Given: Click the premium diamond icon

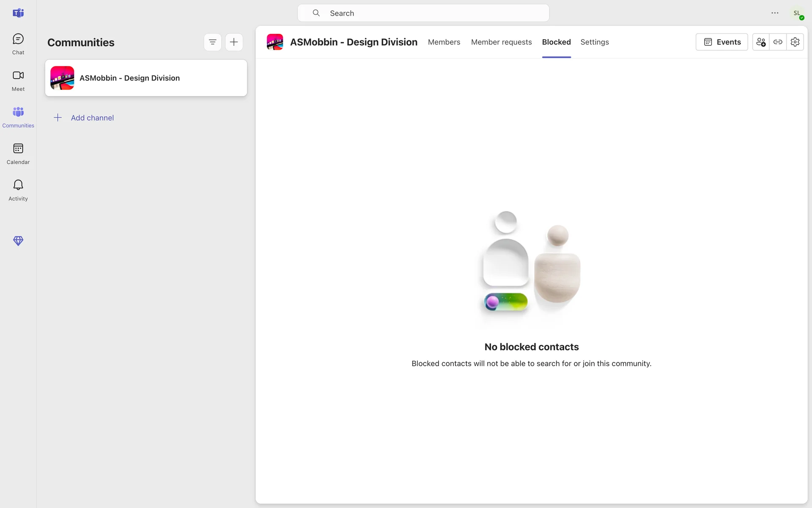Looking at the screenshot, I should (x=18, y=241).
